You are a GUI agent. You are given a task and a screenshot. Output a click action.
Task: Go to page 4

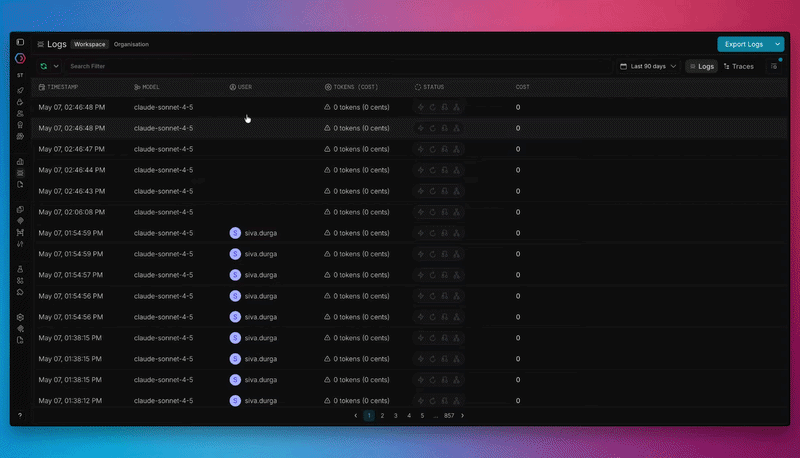(x=409, y=416)
